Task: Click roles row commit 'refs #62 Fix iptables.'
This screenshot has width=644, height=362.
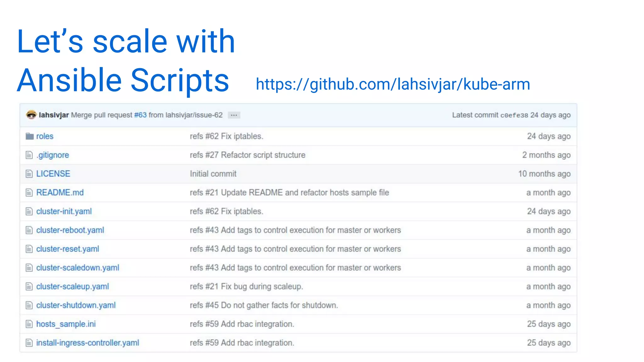Action: (226, 136)
